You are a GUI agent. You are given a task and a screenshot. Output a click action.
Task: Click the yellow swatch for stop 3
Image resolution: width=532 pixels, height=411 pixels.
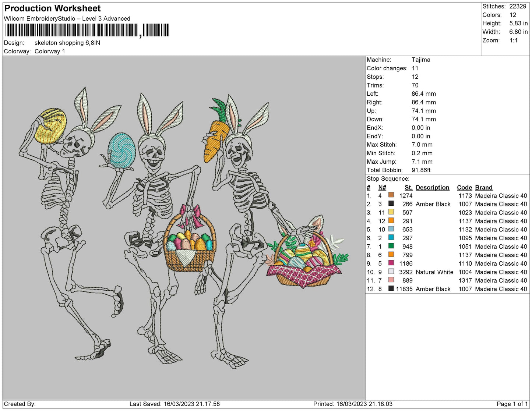(391, 212)
